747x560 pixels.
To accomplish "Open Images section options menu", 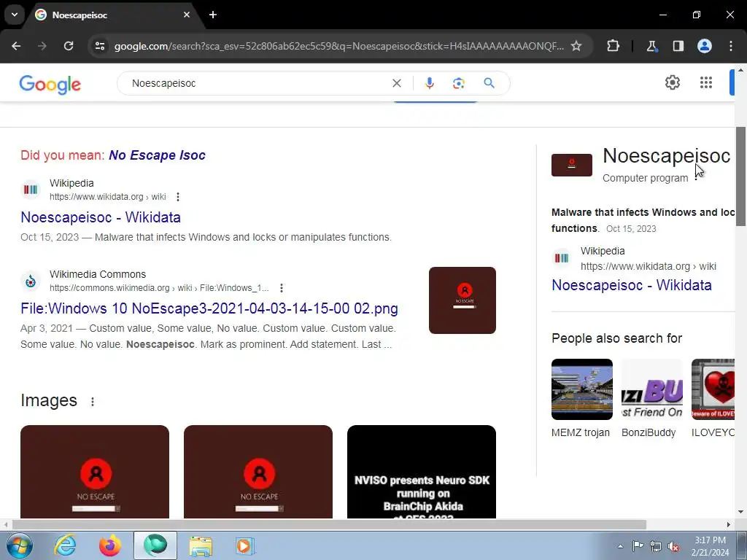I will click(x=93, y=402).
